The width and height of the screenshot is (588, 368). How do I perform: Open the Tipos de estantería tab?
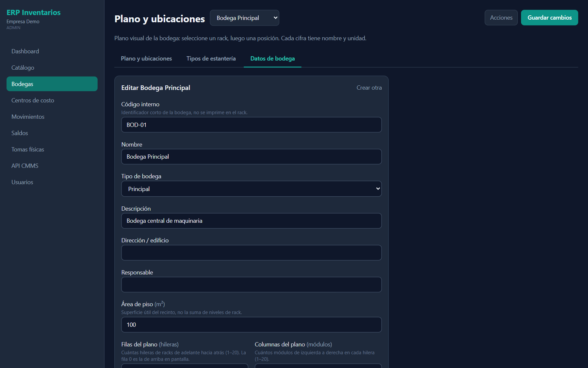[x=211, y=59]
